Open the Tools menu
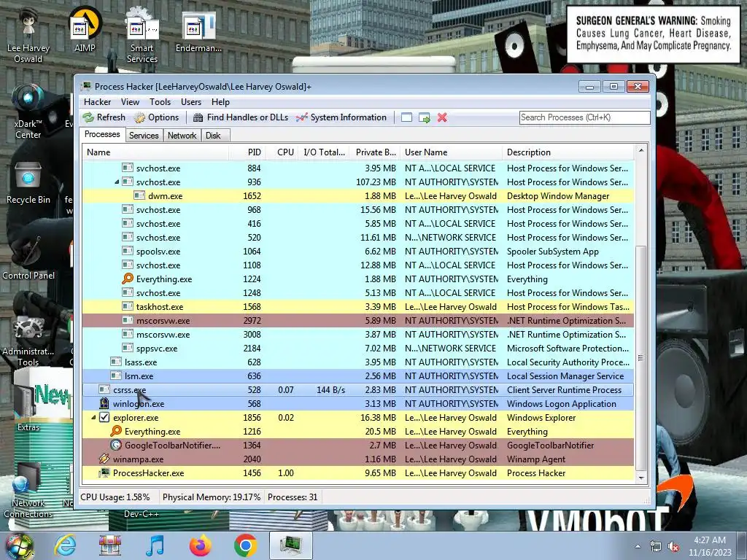 (x=160, y=102)
